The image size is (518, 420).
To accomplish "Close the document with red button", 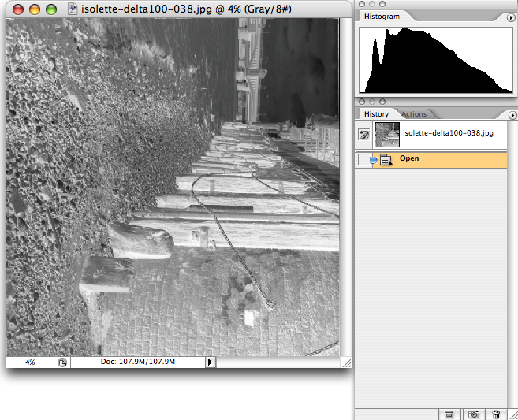I will (18, 9).
